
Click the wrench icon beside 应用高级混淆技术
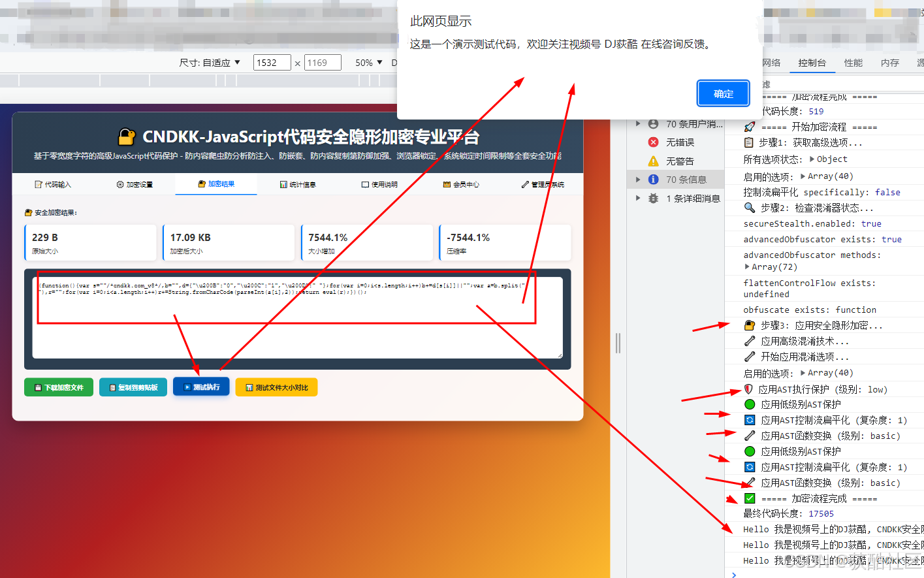pyautogui.click(x=750, y=341)
